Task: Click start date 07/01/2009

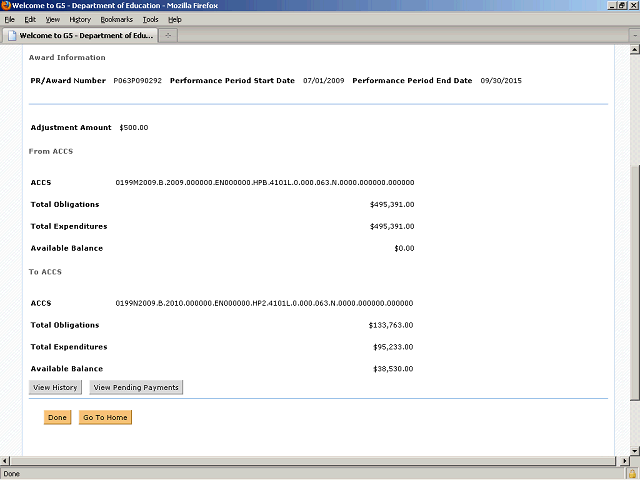Action: point(324,81)
